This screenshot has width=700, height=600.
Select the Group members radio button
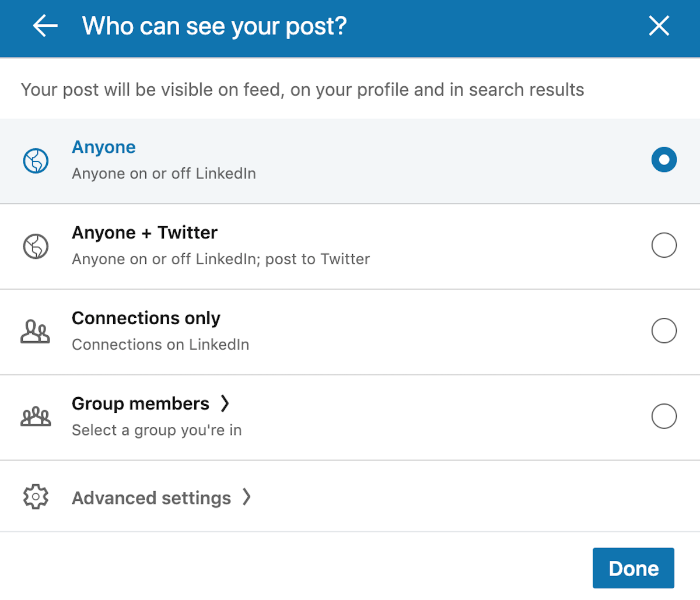point(664,416)
